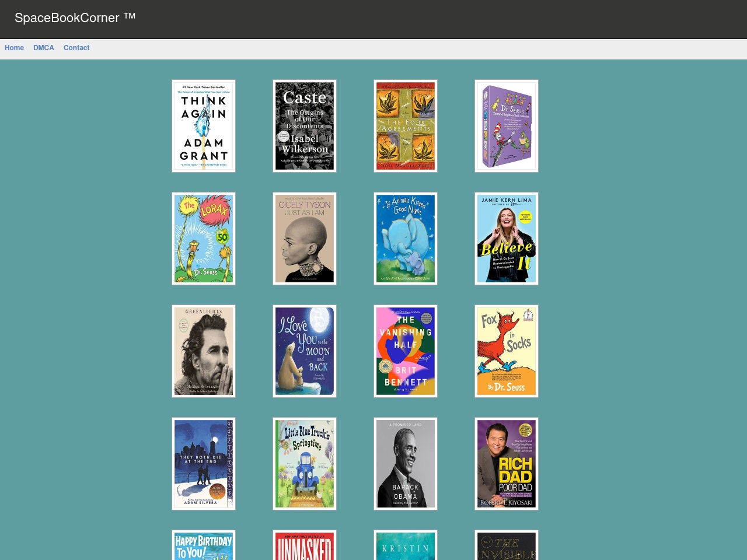Open The Vanishing Half by Brit Bennett
Screen dimensions: 747x560
click(406, 351)
